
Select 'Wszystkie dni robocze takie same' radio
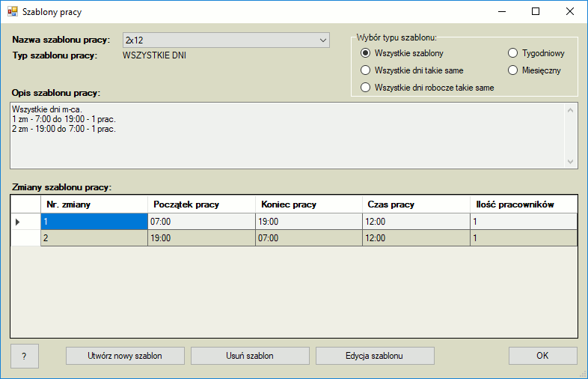(366, 88)
